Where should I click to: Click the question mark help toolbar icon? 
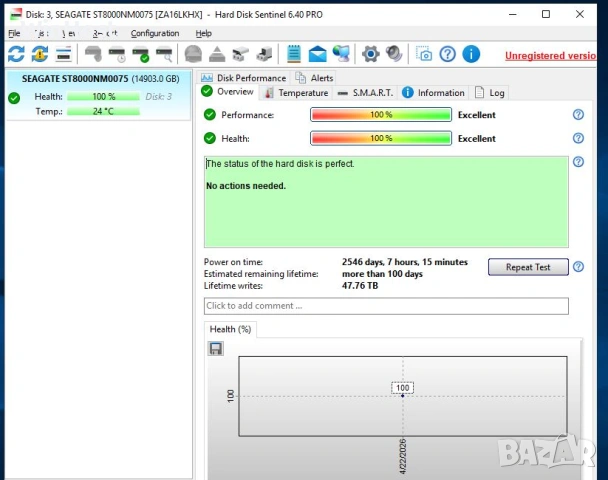coord(447,54)
